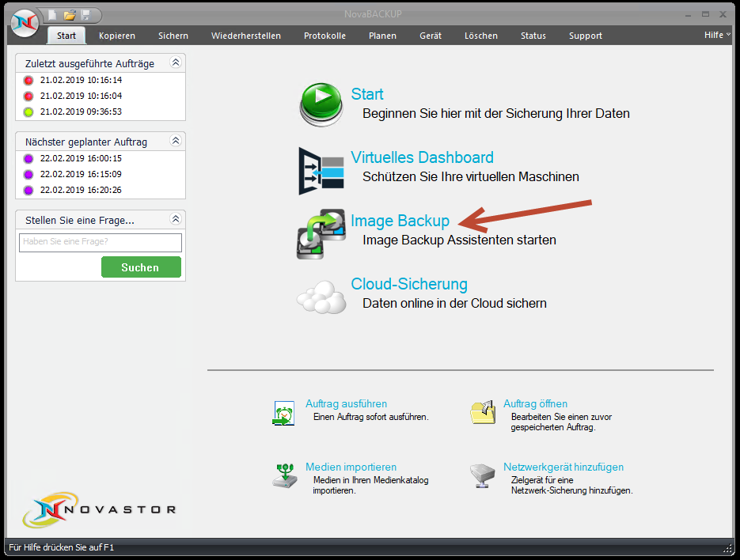Click purple dot for 22.02.2019 16:15:09
This screenshot has height=560, width=740.
point(28,175)
